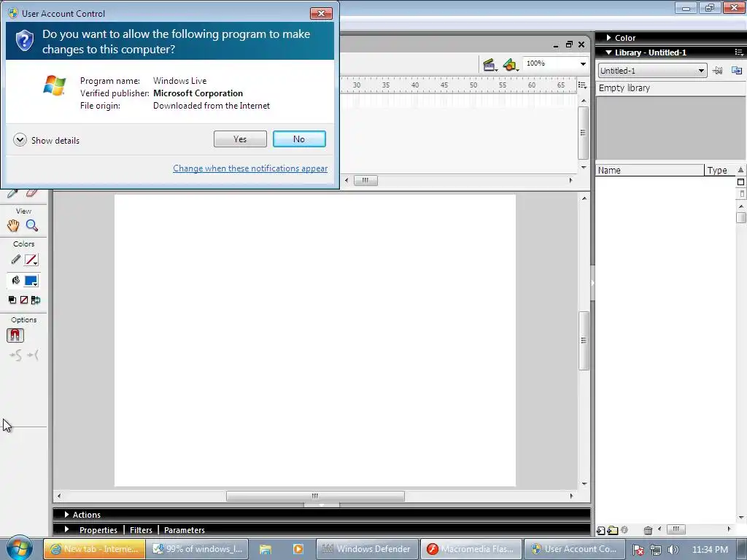Click the No Color icon
The image size is (747, 560).
[24, 300]
